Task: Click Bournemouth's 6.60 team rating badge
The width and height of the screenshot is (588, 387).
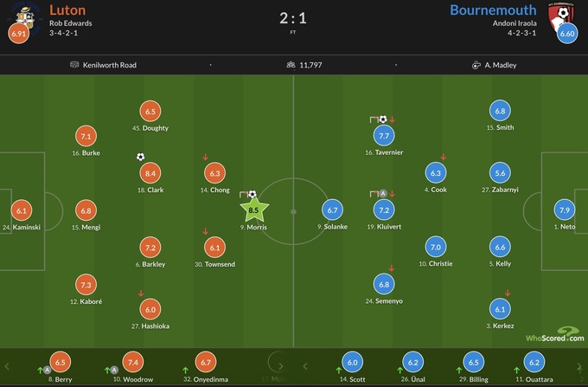Action: point(567,34)
